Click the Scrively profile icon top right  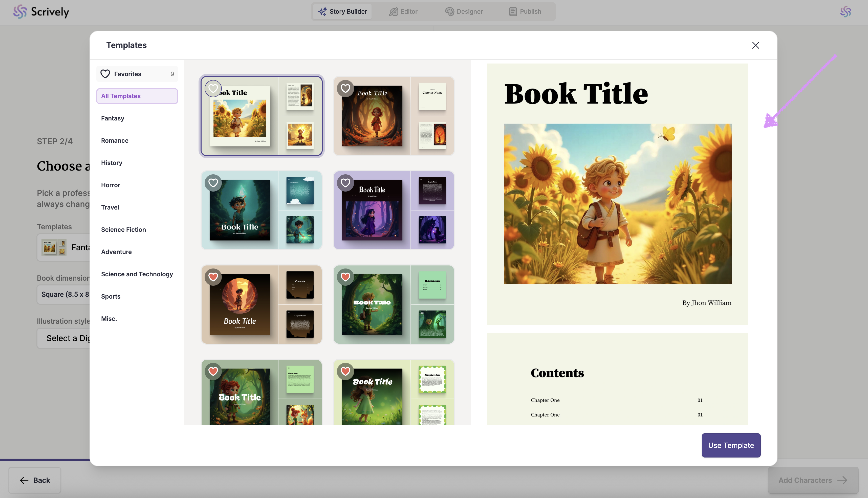coord(845,12)
